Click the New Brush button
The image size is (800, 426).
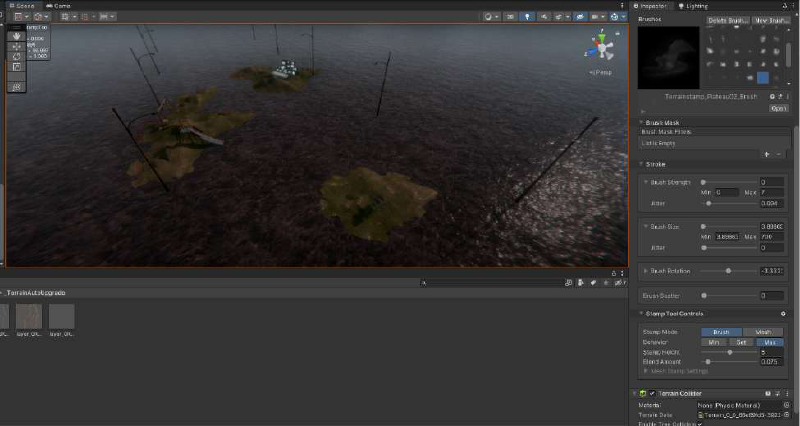[772, 20]
